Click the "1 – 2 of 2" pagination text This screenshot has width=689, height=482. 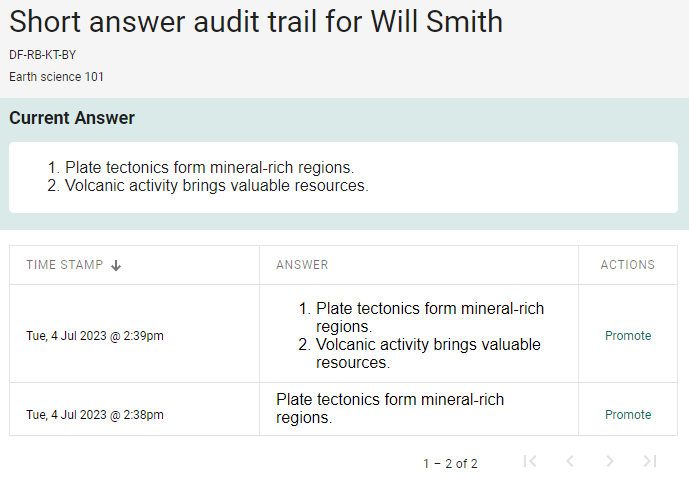tap(450, 464)
